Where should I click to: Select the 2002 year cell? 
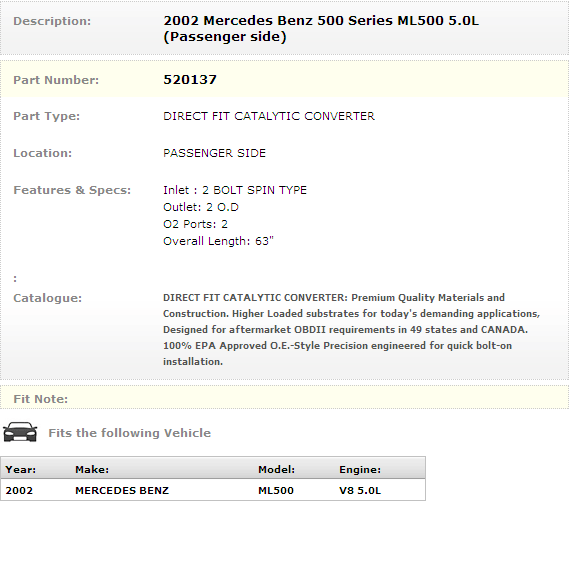(x=19, y=491)
